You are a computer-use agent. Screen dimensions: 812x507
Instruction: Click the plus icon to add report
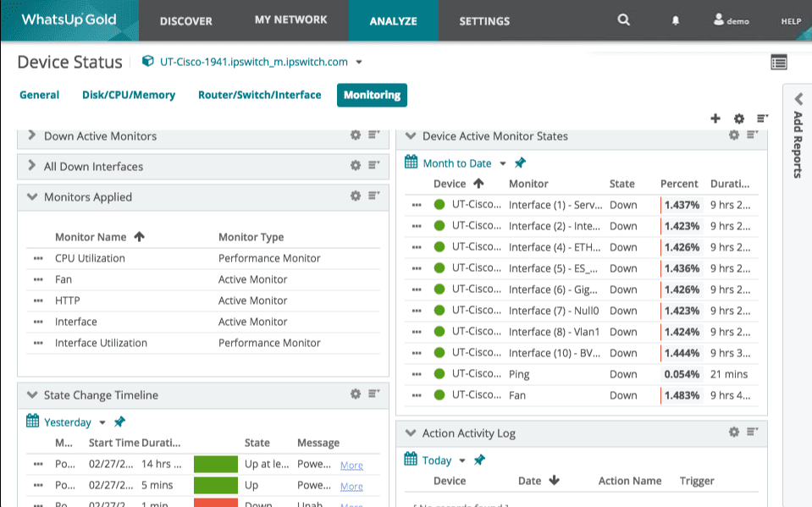[x=715, y=118]
